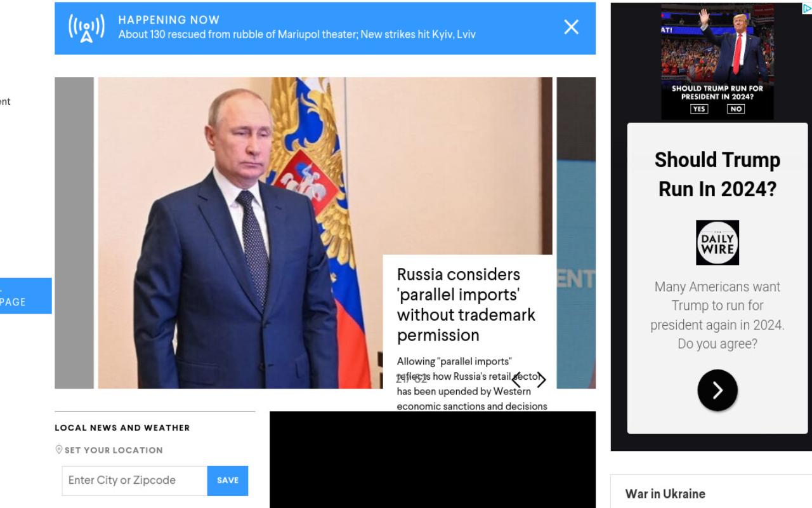812x508 pixels.
Task: Open the AdChoices icon at the ad corner
Action: pyautogui.click(x=807, y=8)
